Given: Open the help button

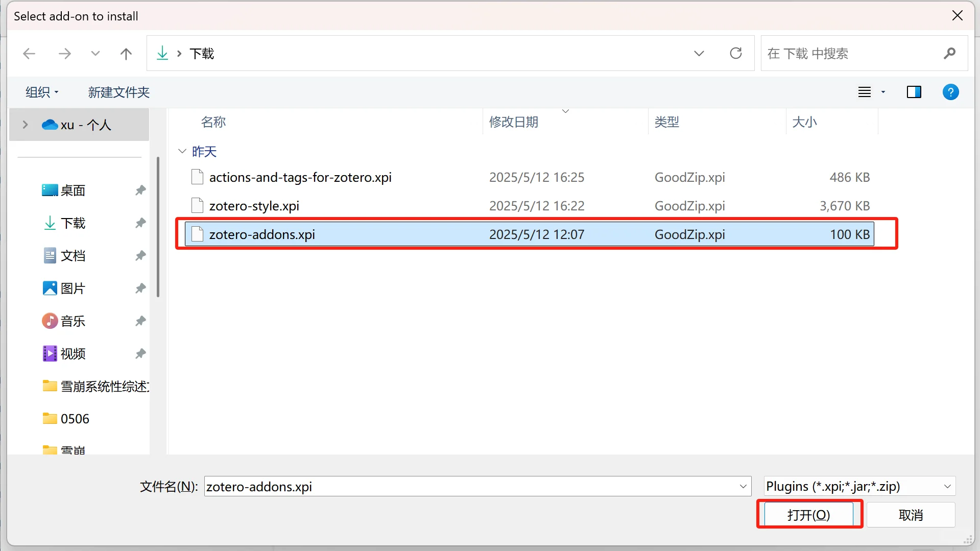Looking at the screenshot, I should point(950,92).
